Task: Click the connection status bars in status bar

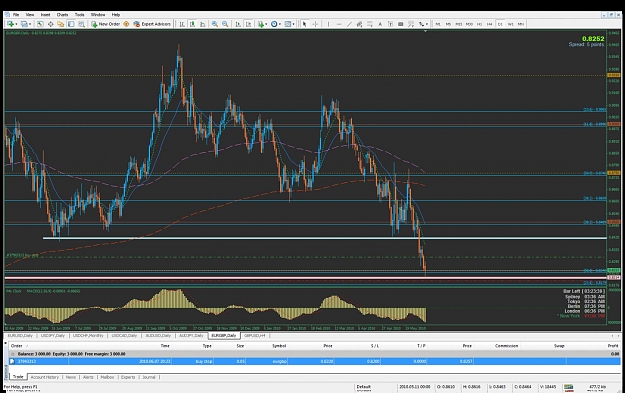Action: (569, 387)
